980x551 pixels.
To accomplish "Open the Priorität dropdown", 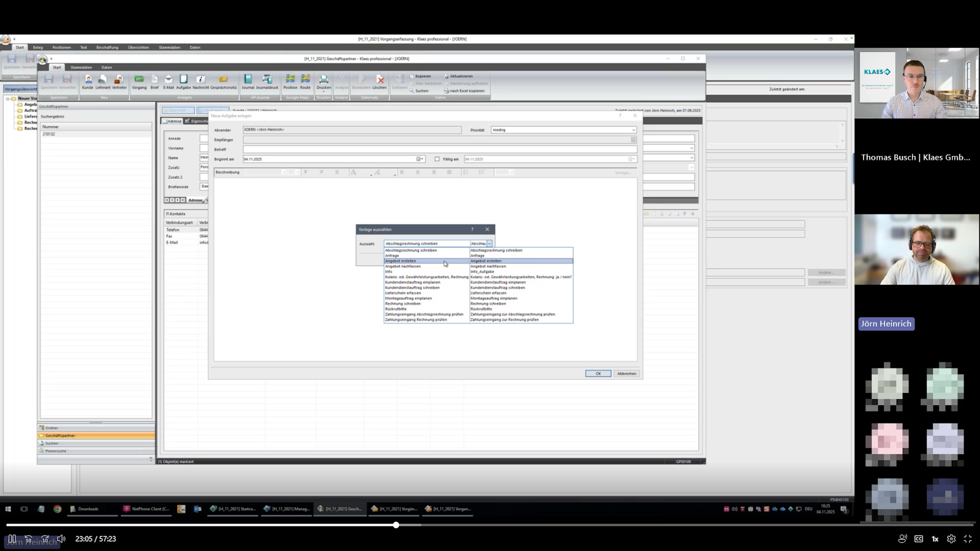I will (633, 130).
